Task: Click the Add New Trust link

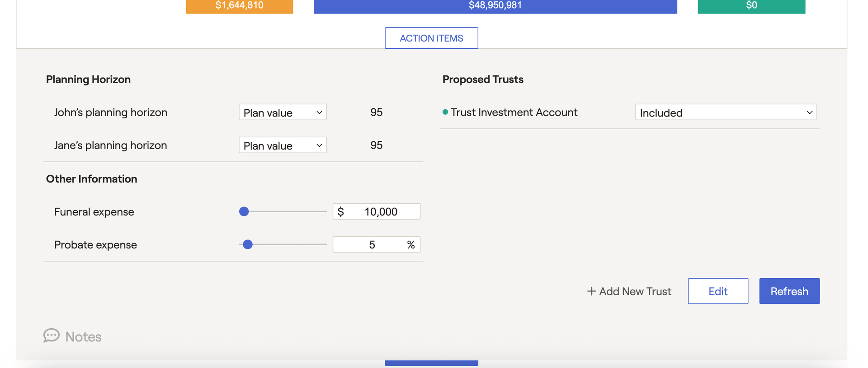Action: [x=635, y=291]
